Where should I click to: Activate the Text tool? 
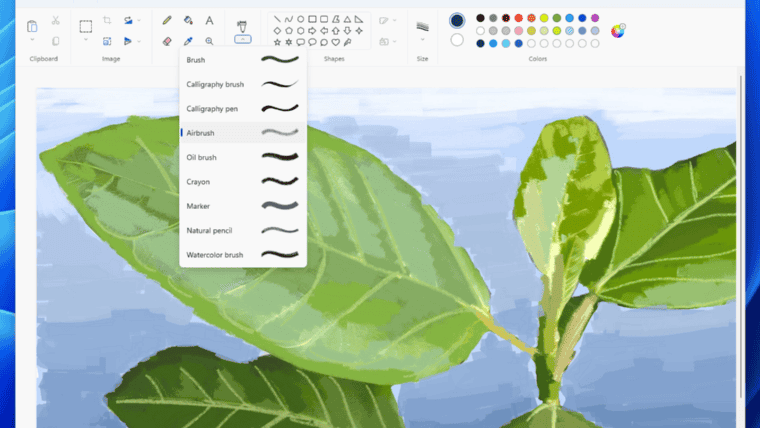209,20
